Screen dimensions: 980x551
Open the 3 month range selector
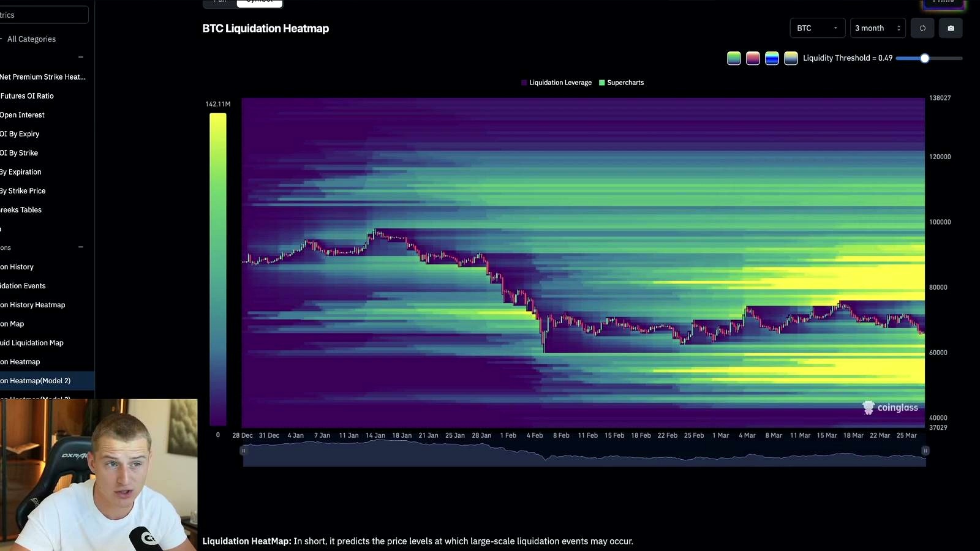click(x=878, y=28)
